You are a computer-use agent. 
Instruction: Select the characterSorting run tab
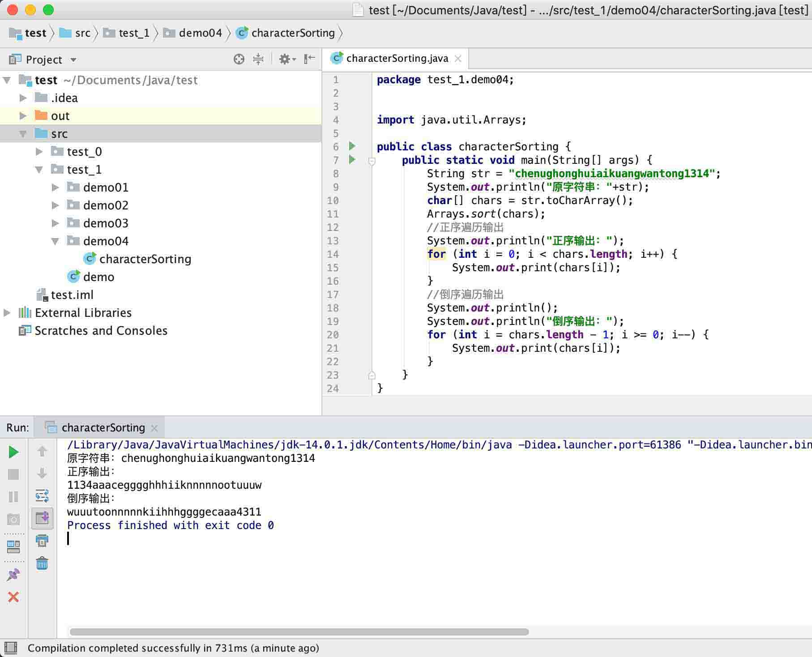click(x=103, y=428)
